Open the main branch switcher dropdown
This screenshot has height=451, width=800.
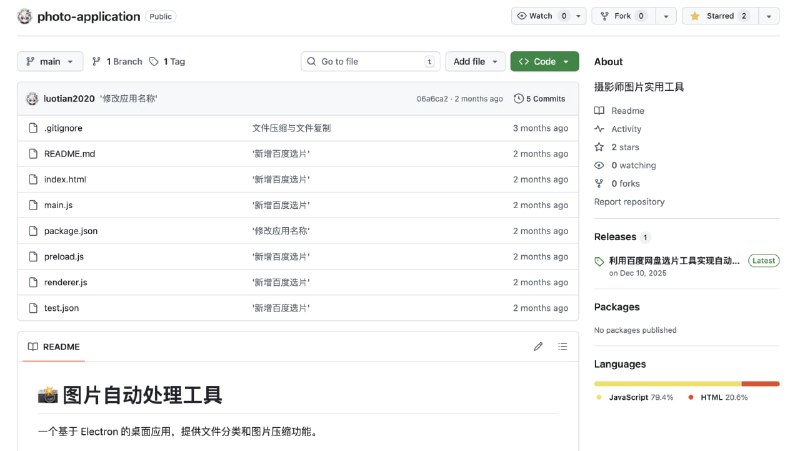pos(50,61)
